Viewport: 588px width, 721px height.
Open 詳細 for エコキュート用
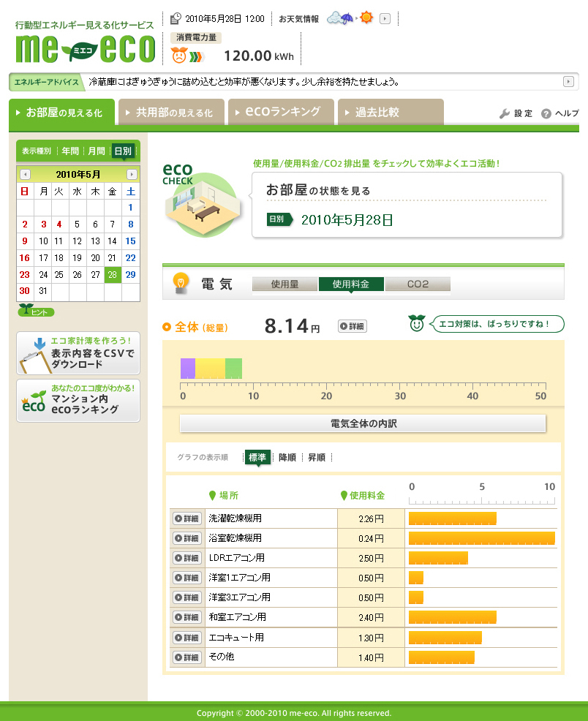[186, 638]
